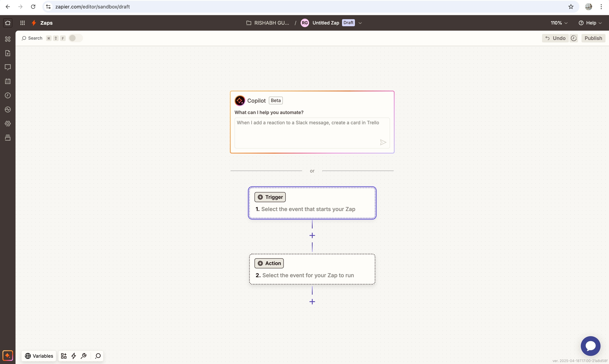The width and height of the screenshot is (609, 364).
Task: Open calendar icon in left sidebar
Action: click(x=8, y=81)
